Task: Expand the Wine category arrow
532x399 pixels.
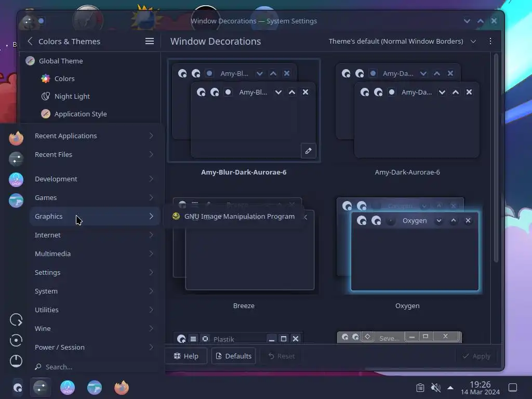Action: (151, 328)
